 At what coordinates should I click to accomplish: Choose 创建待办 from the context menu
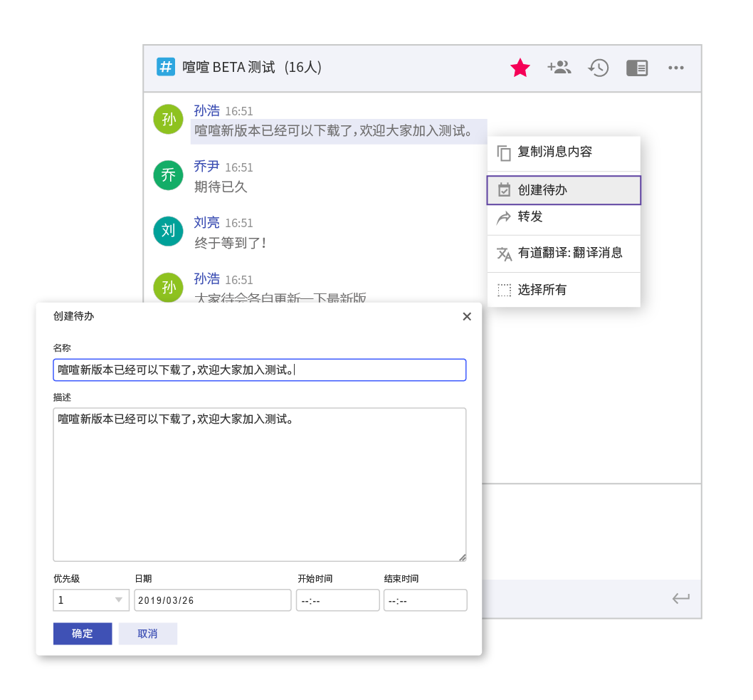[x=564, y=190]
